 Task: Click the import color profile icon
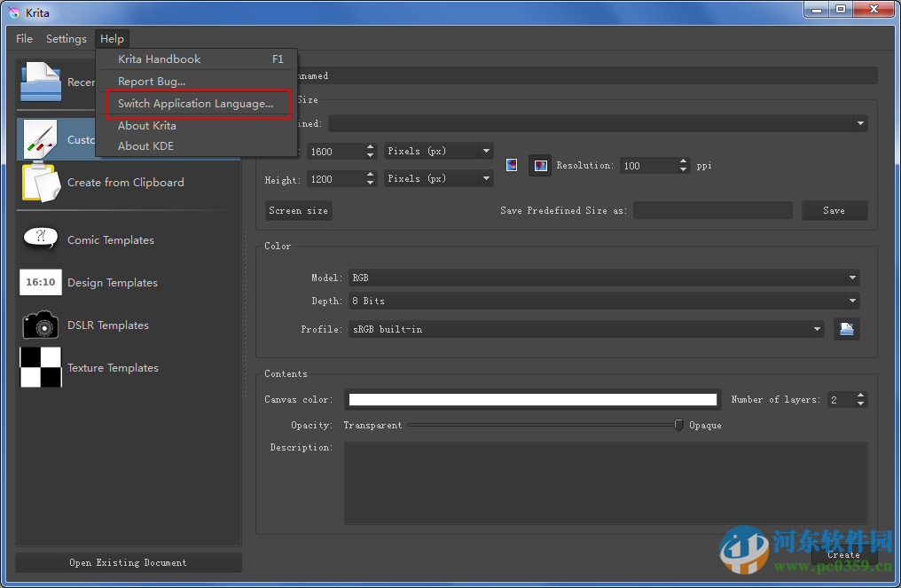tap(846, 329)
